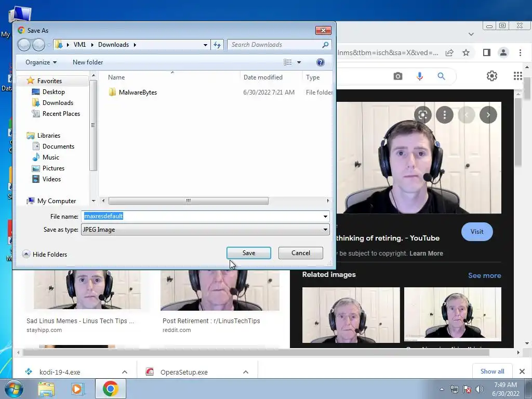Screen dimensions: 532x399
Task: Go to next image with right arrow
Action: click(488, 115)
